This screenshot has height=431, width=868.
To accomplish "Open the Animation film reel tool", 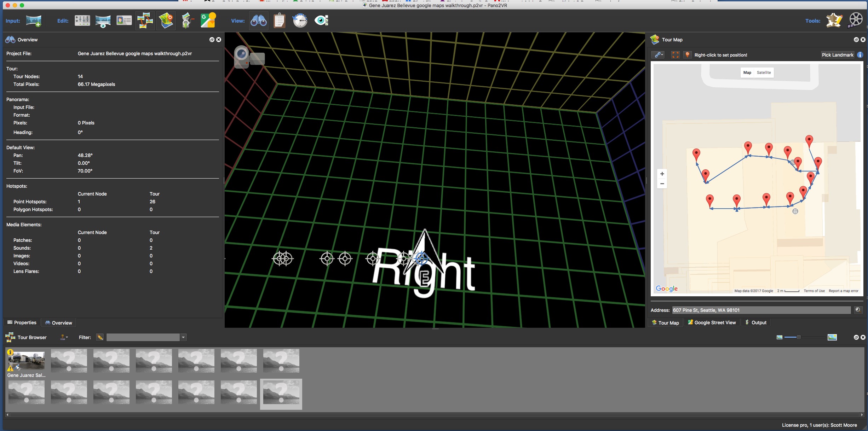I will click(x=856, y=21).
